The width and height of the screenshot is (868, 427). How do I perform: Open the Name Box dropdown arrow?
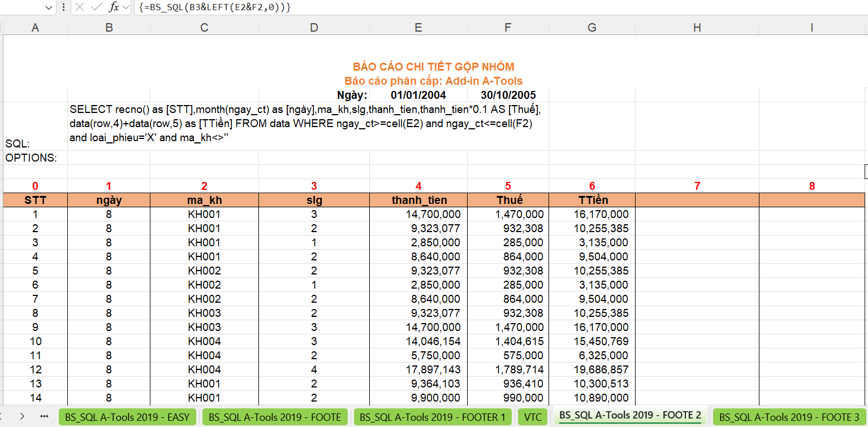pos(49,7)
